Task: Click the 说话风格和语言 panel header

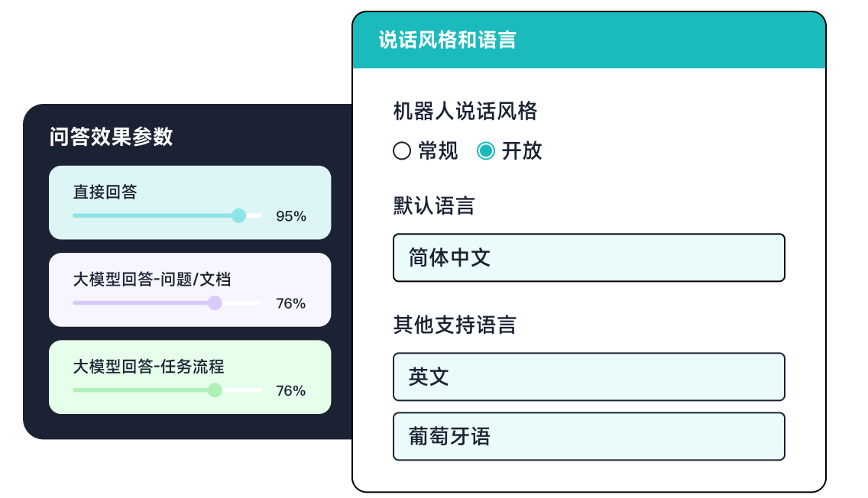Action: [448, 40]
